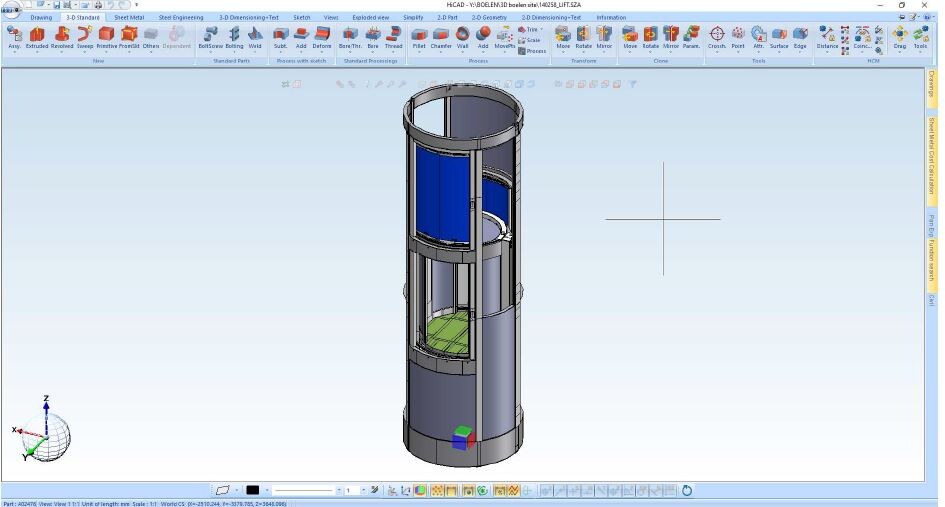This screenshot has height=507, width=945.
Task: Click the Scale button
Action: [x=530, y=40]
